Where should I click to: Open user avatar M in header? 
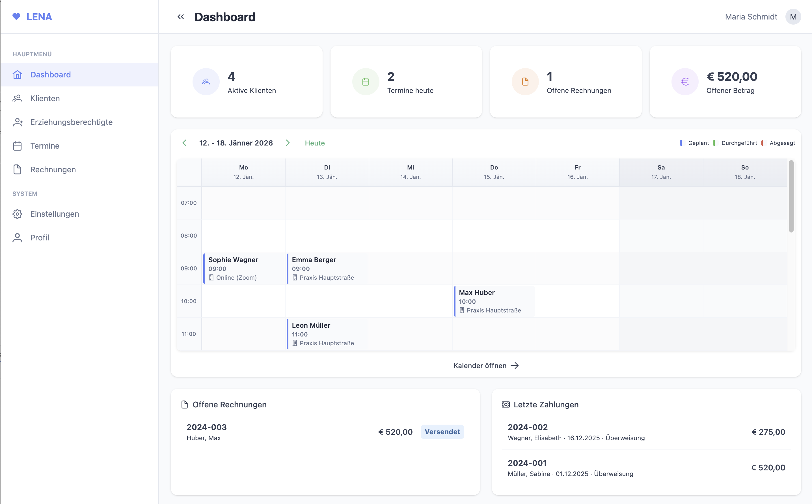pos(793,17)
